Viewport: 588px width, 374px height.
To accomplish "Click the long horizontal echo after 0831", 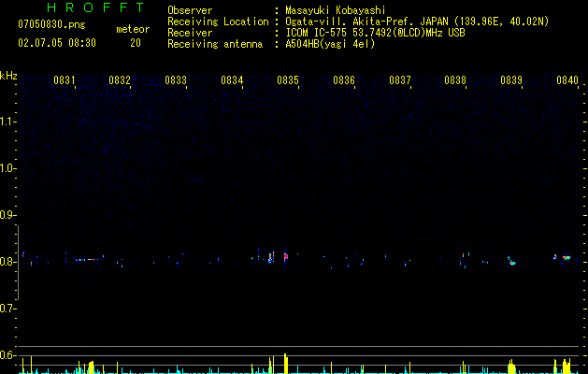I will (x=89, y=259).
